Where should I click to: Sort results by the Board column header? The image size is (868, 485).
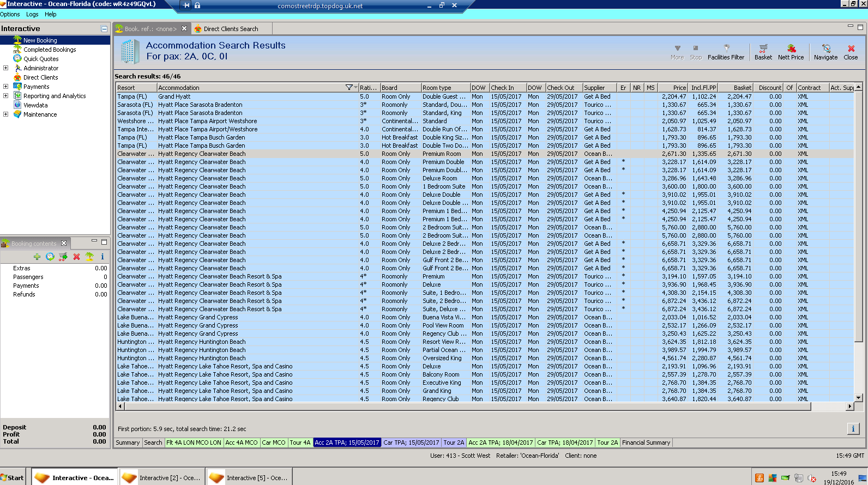[400, 87]
